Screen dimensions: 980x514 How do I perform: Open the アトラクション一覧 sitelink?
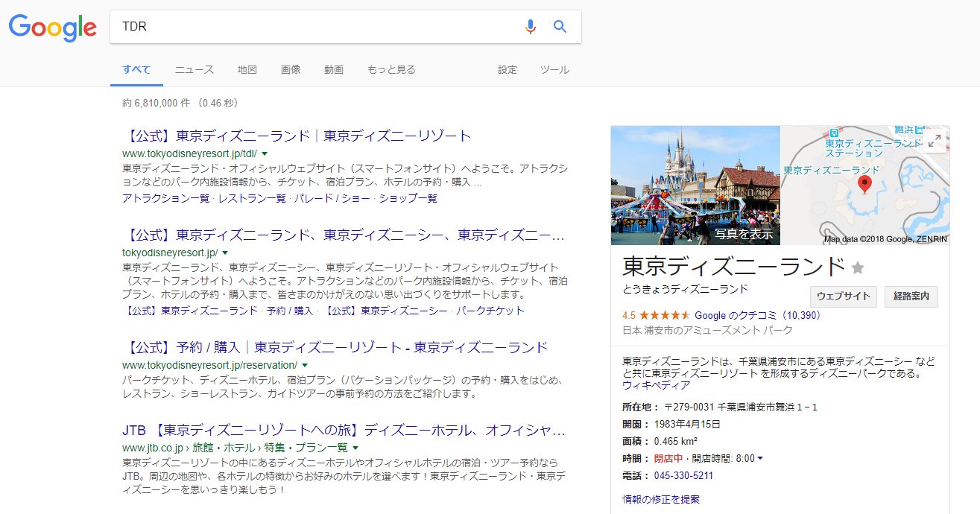click(165, 198)
